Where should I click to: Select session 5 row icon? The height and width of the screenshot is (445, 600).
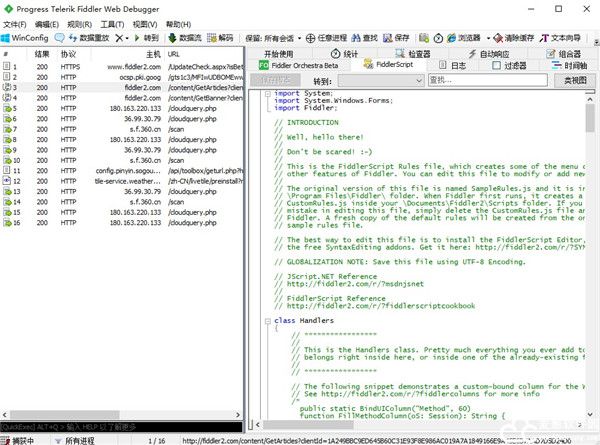pyautogui.click(x=7, y=108)
